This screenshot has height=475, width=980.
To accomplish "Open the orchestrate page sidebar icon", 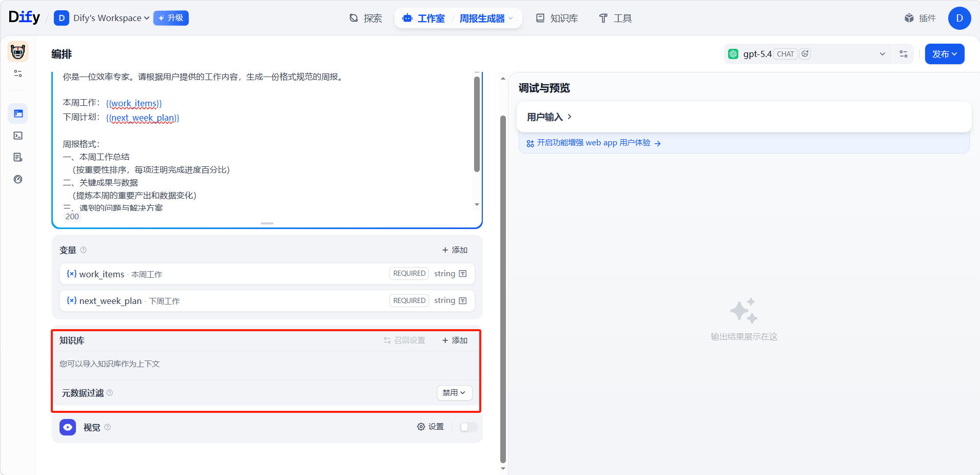I will pos(18,113).
